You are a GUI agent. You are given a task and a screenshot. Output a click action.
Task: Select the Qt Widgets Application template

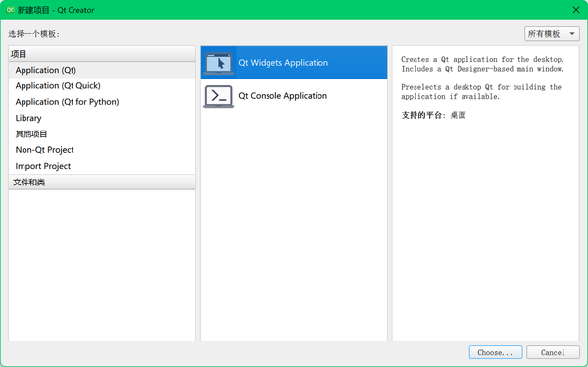point(294,63)
